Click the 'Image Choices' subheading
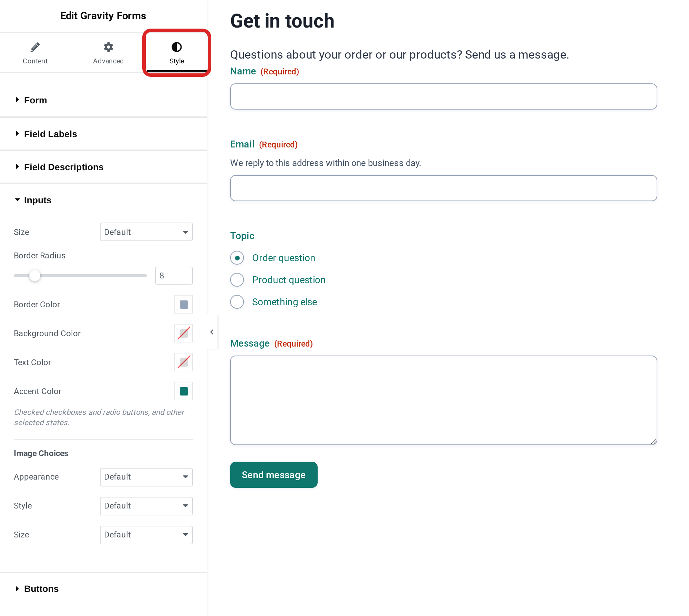689x616 pixels. point(41,453)
